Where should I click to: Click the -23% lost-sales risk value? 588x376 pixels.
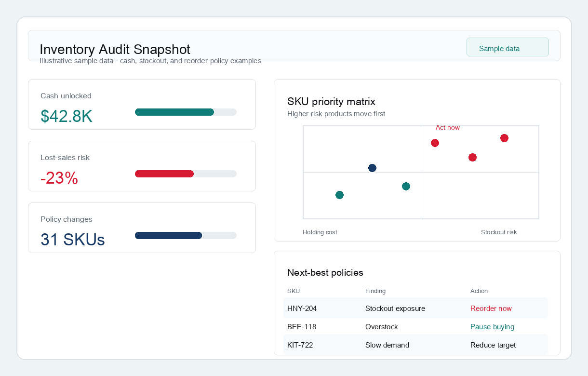pyautogui.click(x=59, y=178)
